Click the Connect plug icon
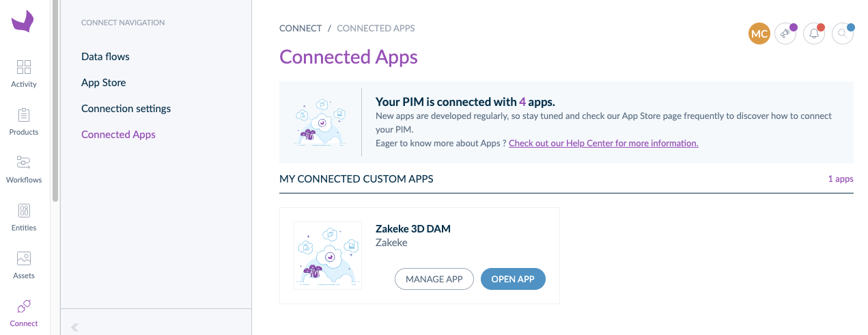The height and width of the screenshot is (335, 868). click(x=24, y=305)
